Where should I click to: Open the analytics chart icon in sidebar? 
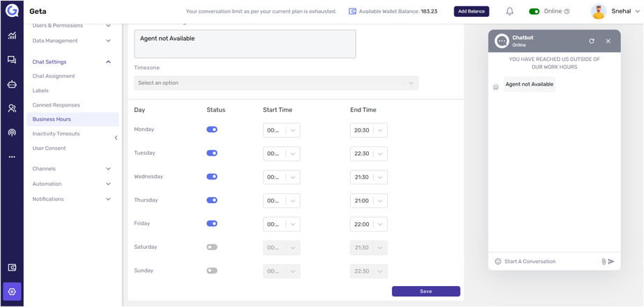pos(12,36)
